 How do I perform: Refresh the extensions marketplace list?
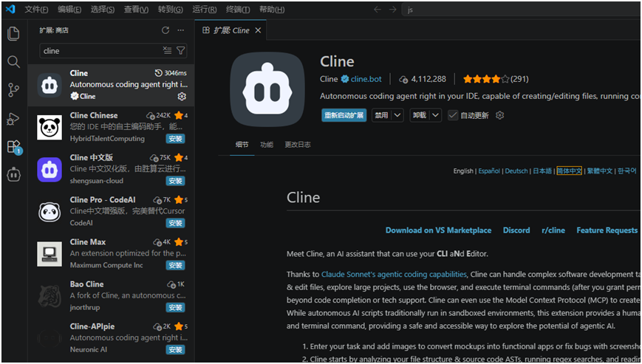(165, 30)
